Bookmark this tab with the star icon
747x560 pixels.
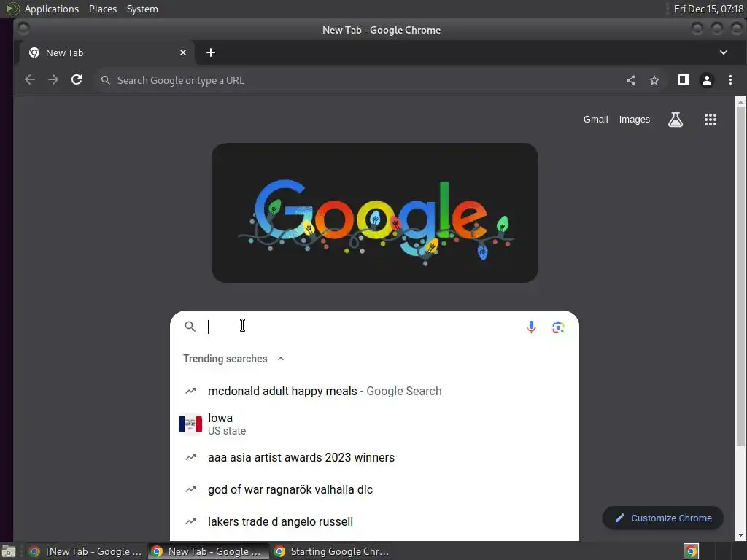654,80
